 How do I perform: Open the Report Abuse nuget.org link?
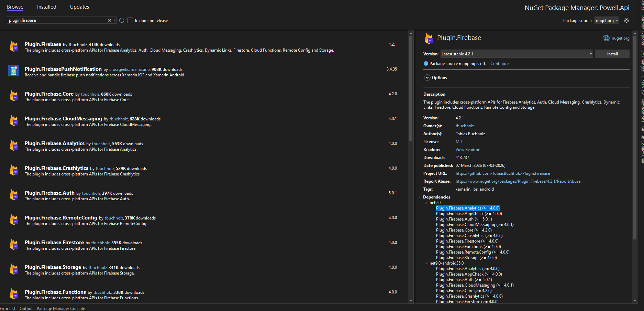[x=518, y=181]
